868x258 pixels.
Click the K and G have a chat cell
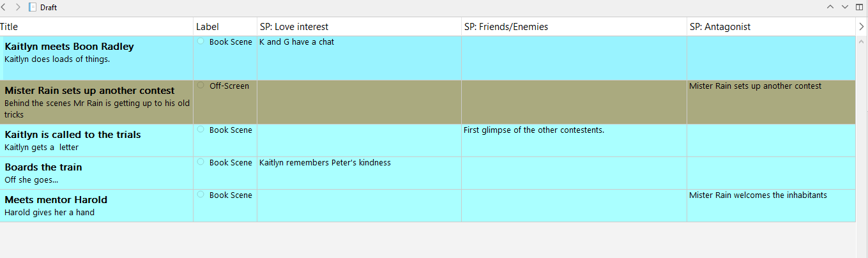coord(296,42)
